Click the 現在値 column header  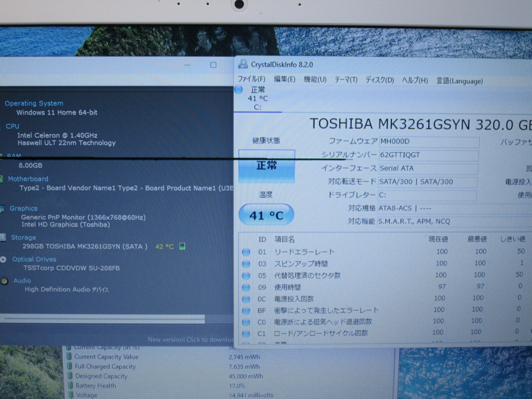pyautogui.click(x=438, y=239)
